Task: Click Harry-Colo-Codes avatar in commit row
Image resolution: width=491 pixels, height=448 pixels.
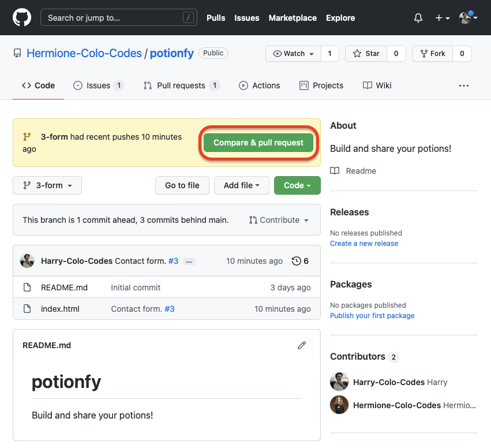Action: (27, 261)
